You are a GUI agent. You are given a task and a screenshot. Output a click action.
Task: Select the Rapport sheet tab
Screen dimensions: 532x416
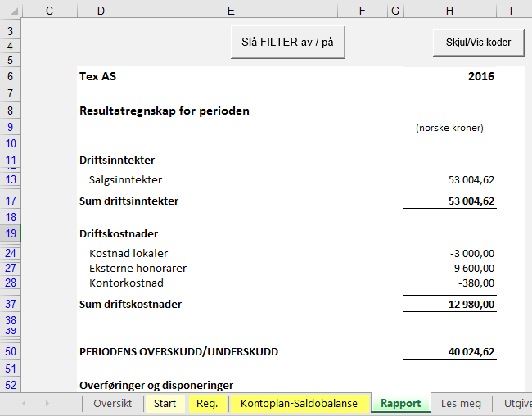coord(400,404)
